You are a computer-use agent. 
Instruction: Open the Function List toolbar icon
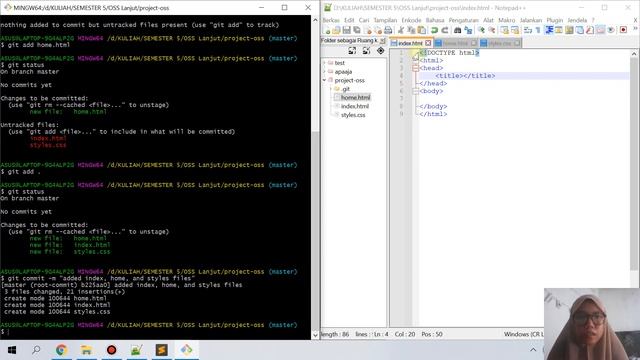(x=590, y=30)
